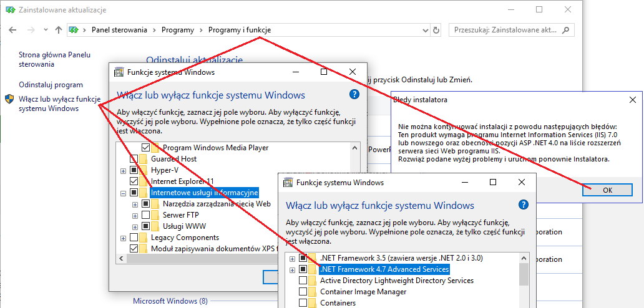This screenshot has height=308, width=644.
Task: Toggle .NET Framework 4.7 Advanced Services checkbox
Action: click(x=303, y=269)
